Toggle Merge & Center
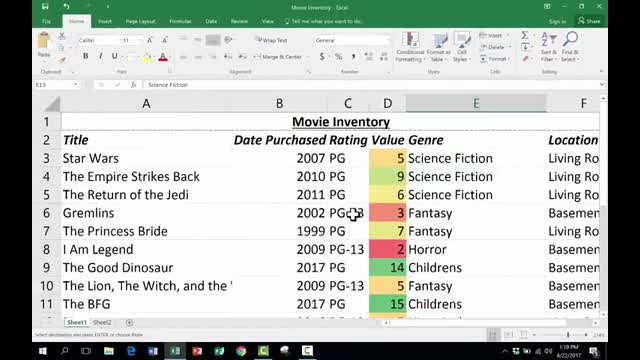Screen dimensions: 640x360 click(x=278, y=57)
